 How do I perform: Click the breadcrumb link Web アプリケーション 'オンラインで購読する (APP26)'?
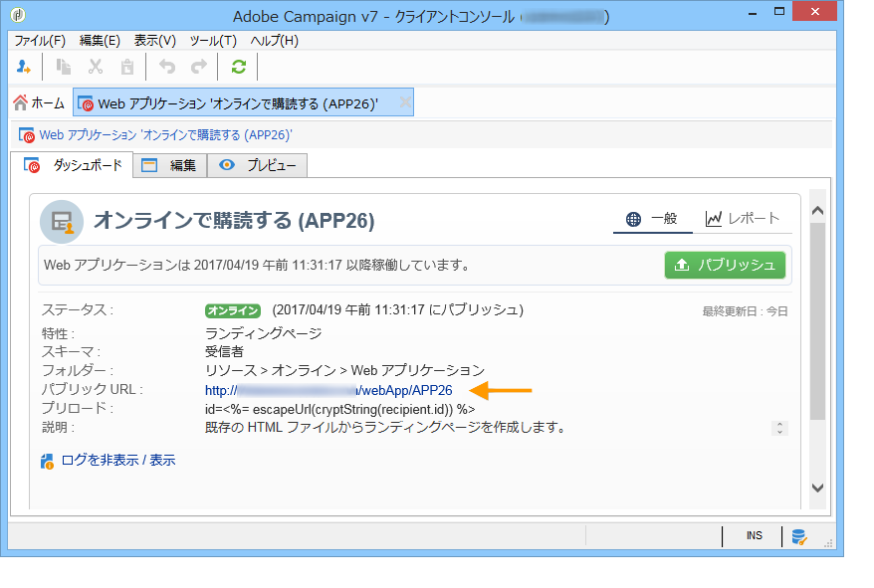point(165,135)
